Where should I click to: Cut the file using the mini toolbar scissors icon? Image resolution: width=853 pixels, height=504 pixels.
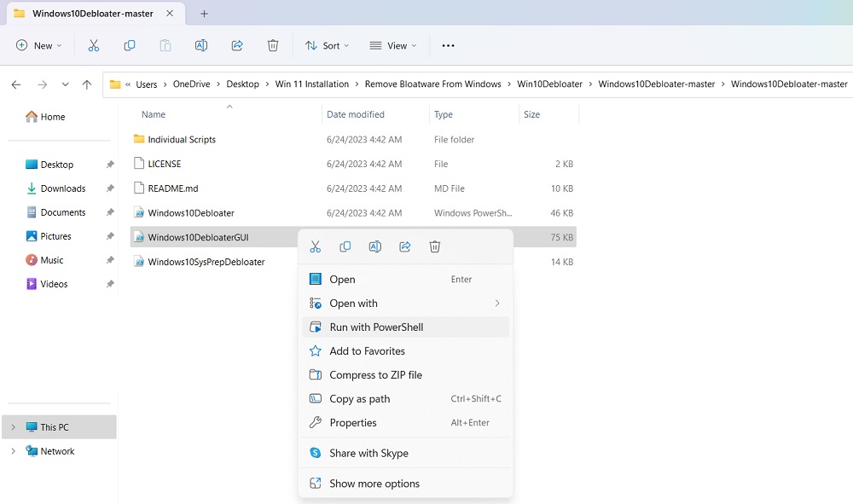tap(316, 246)
